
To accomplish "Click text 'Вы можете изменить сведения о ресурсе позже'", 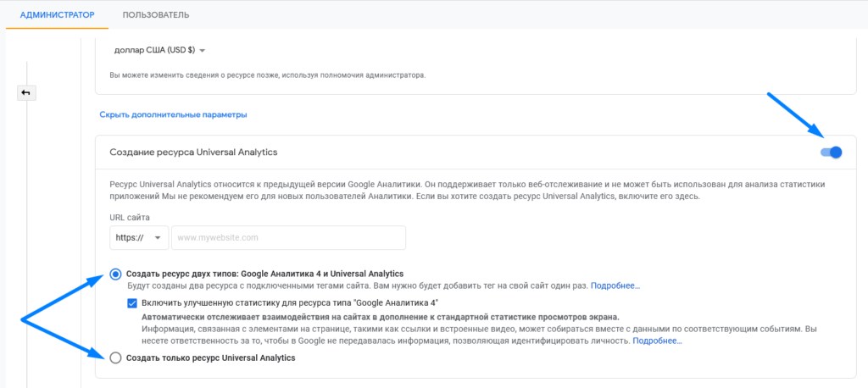I will [267, 75].
